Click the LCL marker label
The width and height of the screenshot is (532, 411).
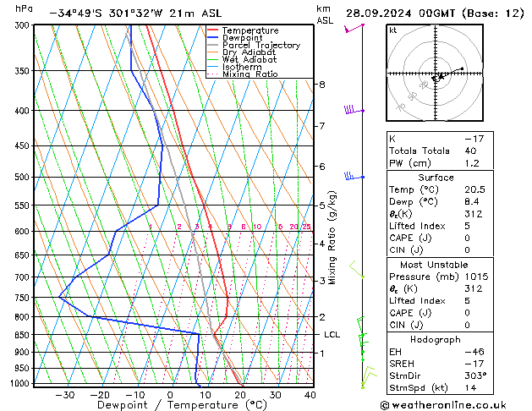332,335
